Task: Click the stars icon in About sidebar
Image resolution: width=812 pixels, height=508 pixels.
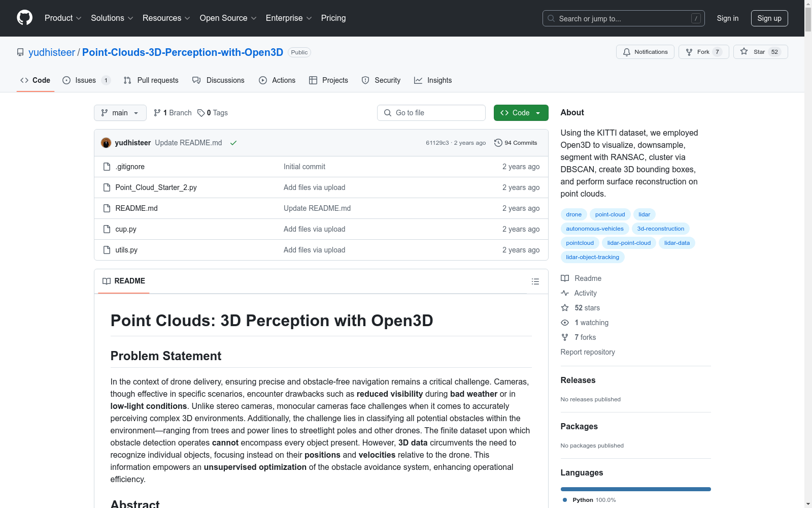Action: (565, 308)
